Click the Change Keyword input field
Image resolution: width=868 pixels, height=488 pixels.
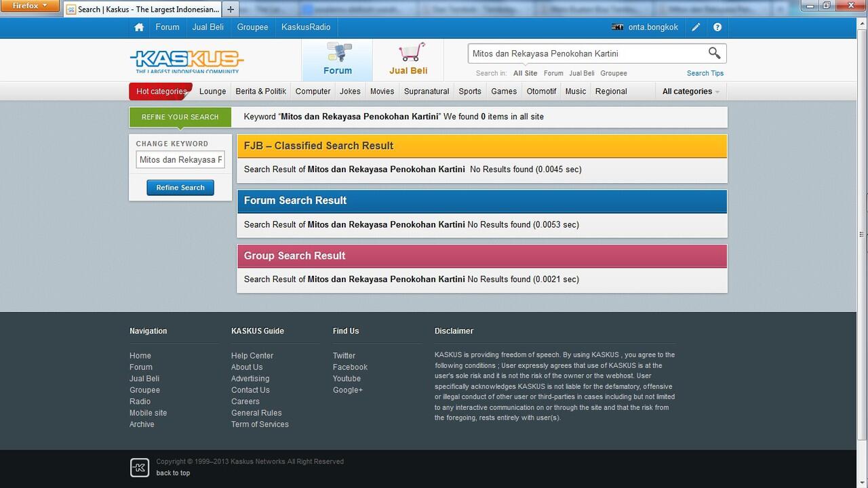pos(180,160)
